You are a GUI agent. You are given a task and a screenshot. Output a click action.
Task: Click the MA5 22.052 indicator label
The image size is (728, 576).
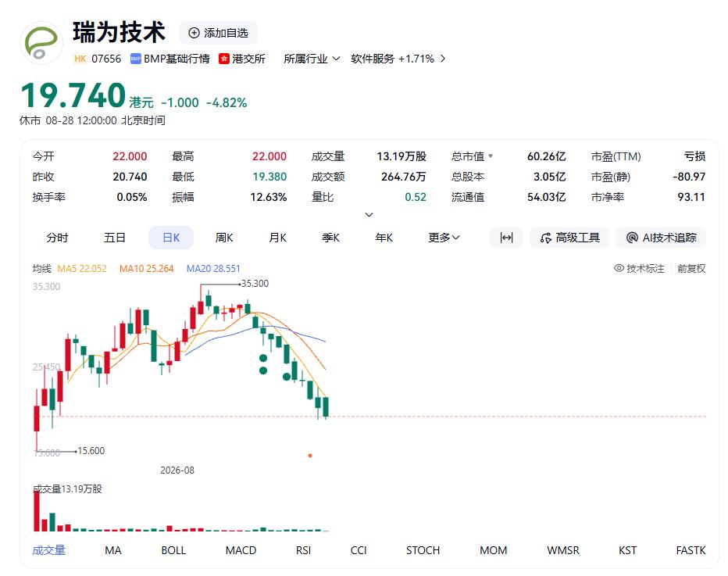[x=82, y=269]
